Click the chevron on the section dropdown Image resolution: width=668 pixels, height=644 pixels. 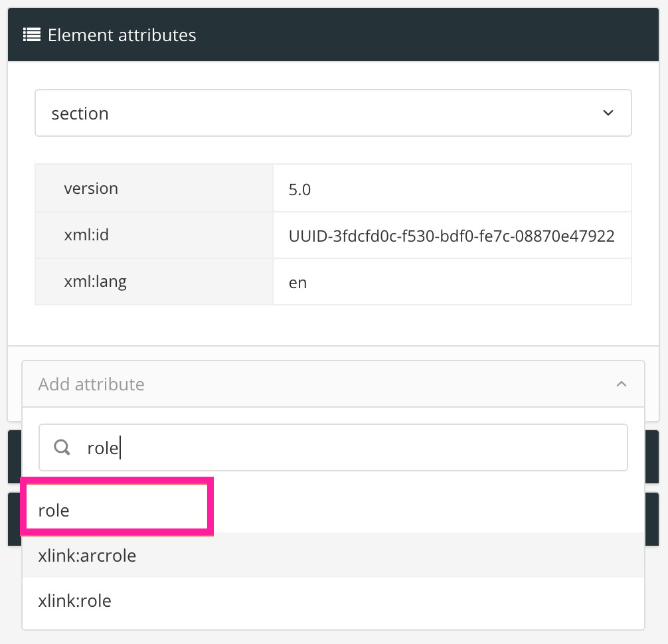607,113
